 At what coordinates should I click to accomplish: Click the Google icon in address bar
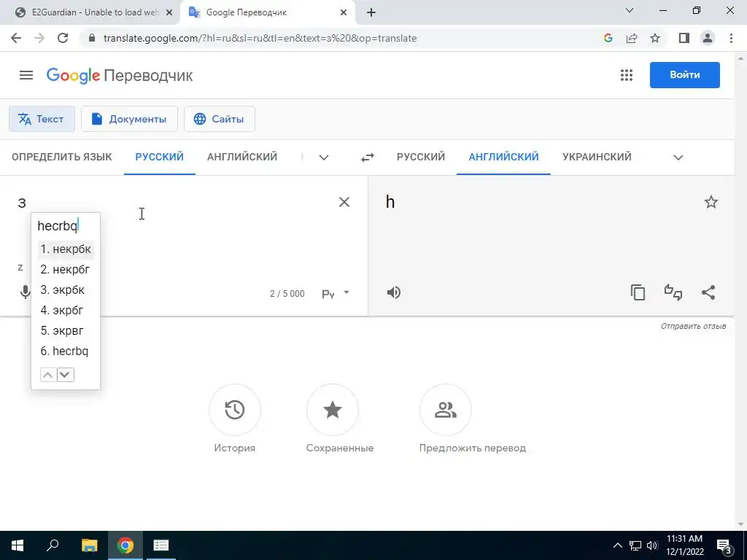click(608, 38)
